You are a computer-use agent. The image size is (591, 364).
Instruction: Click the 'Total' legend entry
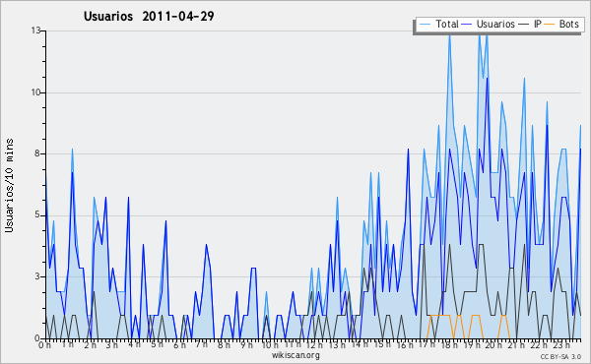tap(447, 24)
